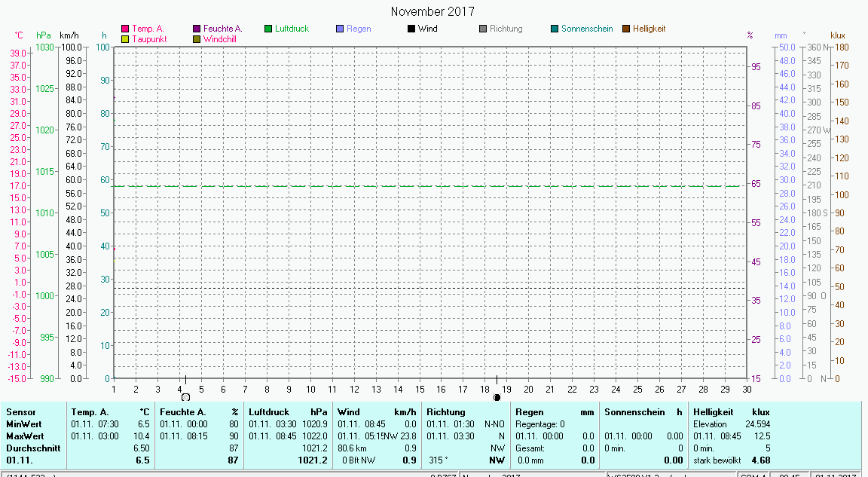
Task: Click the purple Feuchte A. legend square
Action: click(197, 29)
